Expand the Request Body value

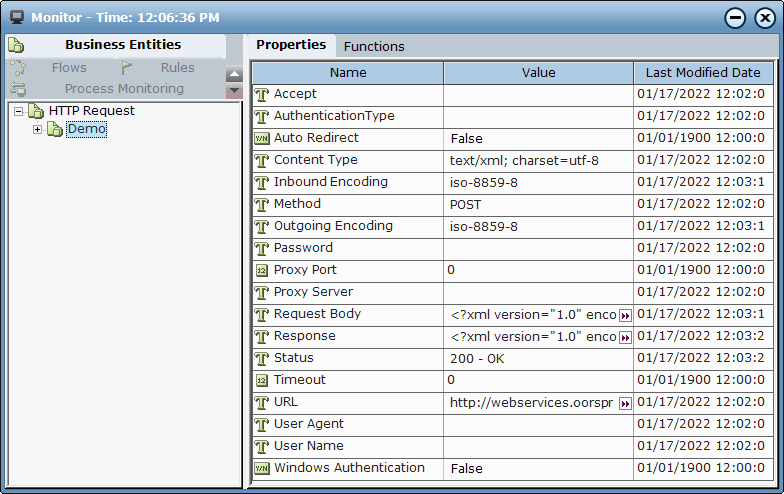tap(625, 315)
